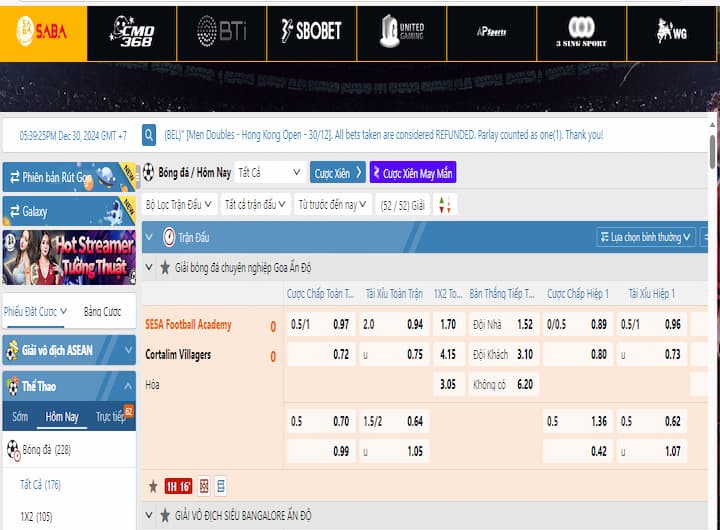The width and height of the screenshot is (720, 530).
Task: Star the SESA vs Cortalim match
Action: [153, 486]
